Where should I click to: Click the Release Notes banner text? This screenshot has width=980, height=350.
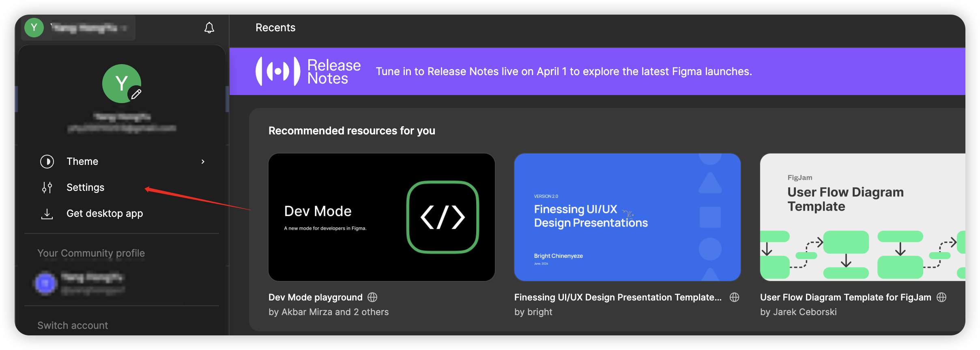[x=564, y=71]
